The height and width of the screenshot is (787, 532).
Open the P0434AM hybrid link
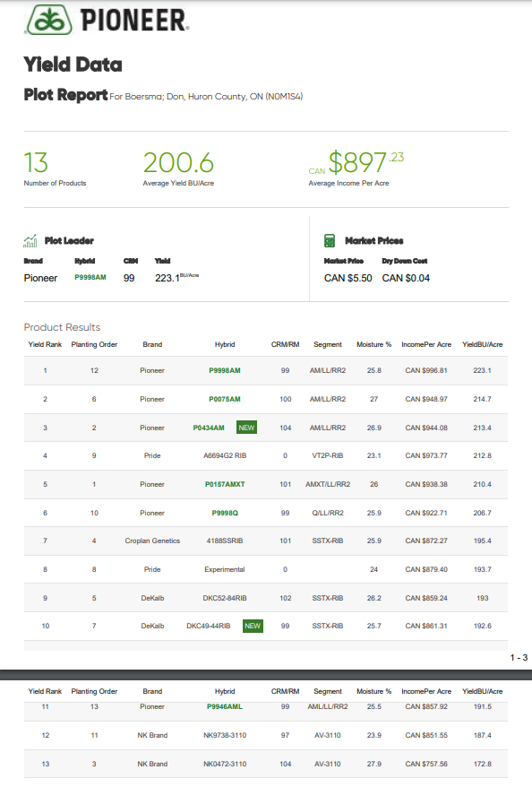pos(209,428)
